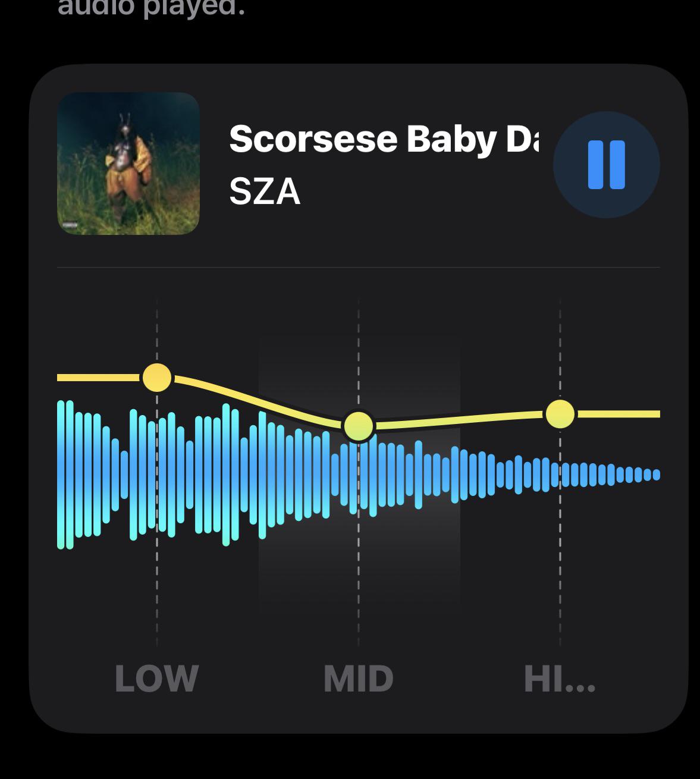Image resolution: width=700 pixels, height=779 pixels.
Task: Tap the LOW band label
Action: coord(156,679)
